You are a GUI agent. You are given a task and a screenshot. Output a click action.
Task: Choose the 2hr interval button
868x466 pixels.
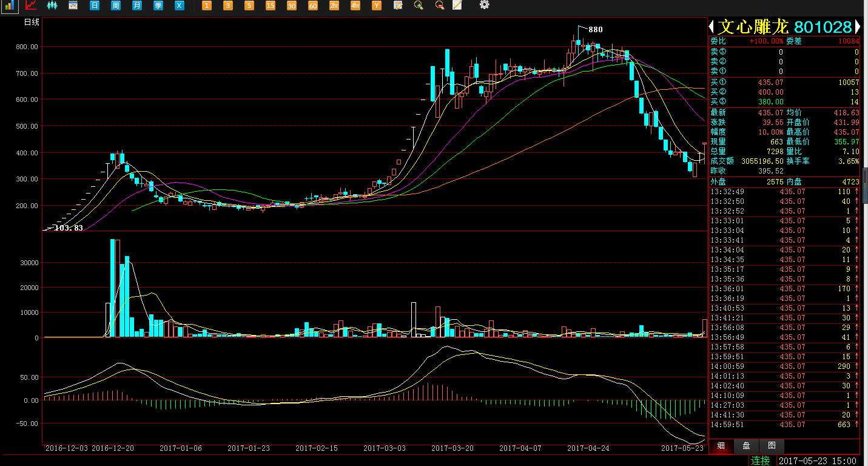click(334, 5)
